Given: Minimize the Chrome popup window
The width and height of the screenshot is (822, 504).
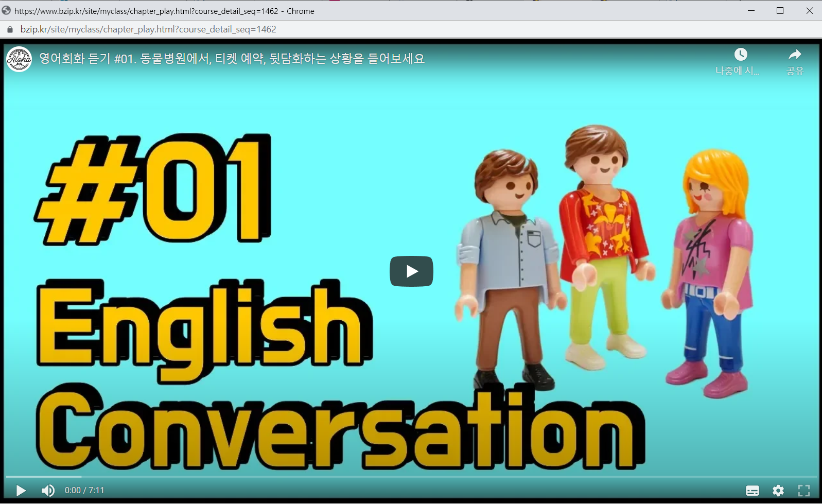Looking at the screenshot, I should [x=751, y=10].
